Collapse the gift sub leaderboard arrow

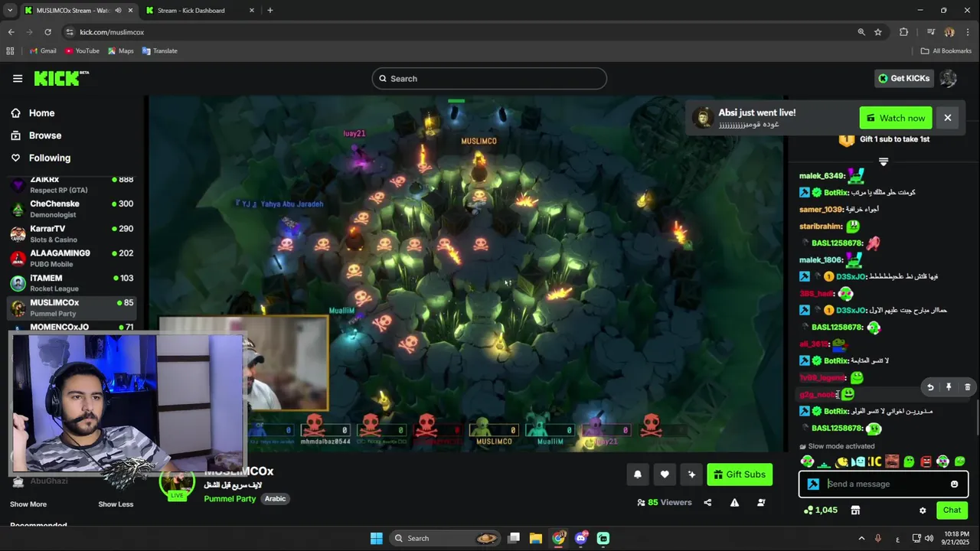pos(883,162)
